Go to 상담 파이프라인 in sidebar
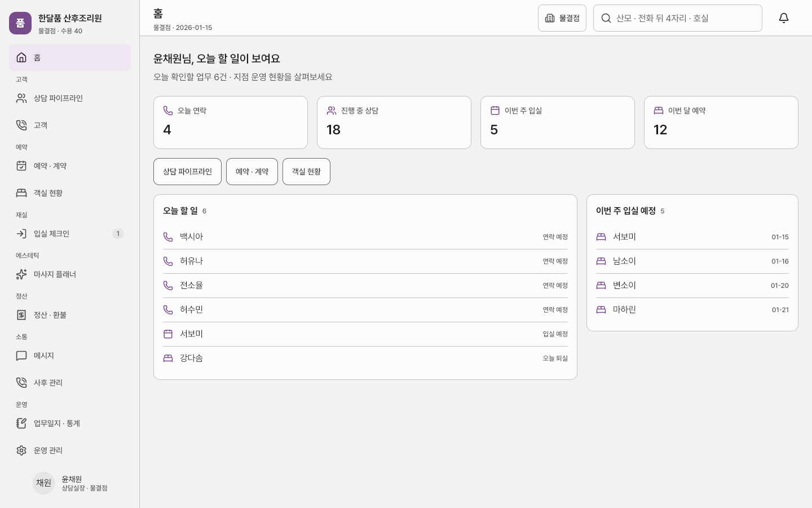The image size is (812, 508). (x=70, y=98)
